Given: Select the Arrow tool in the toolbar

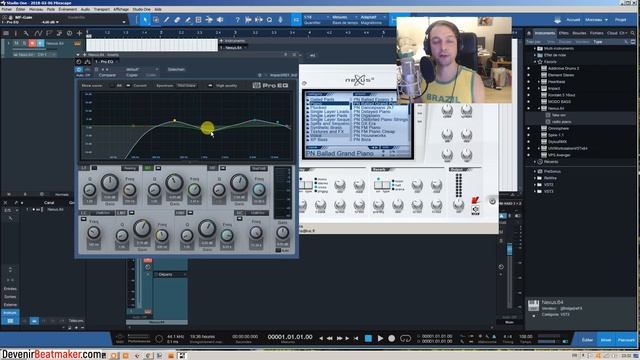Looking at the screenshot, I should click(x=145, y=19).
